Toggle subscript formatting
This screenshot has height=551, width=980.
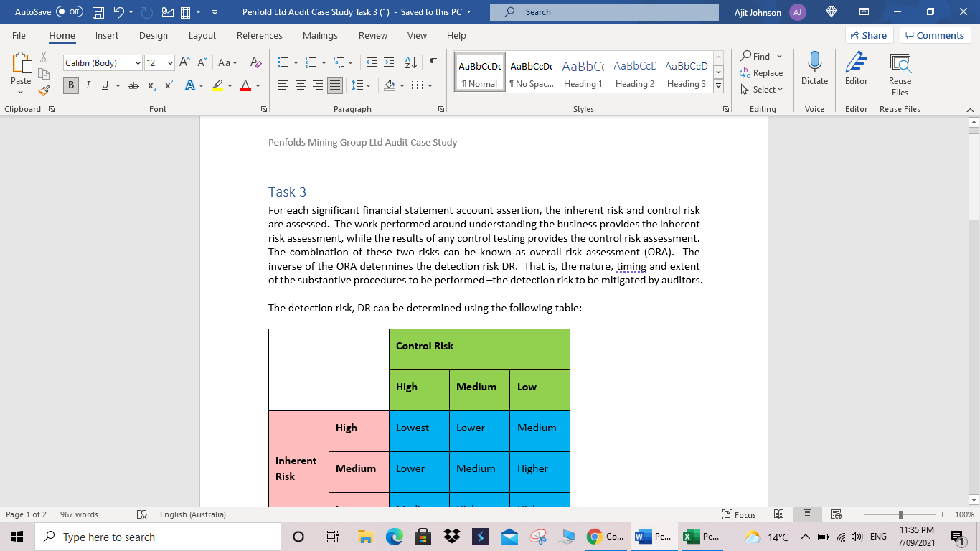(151, 85)
